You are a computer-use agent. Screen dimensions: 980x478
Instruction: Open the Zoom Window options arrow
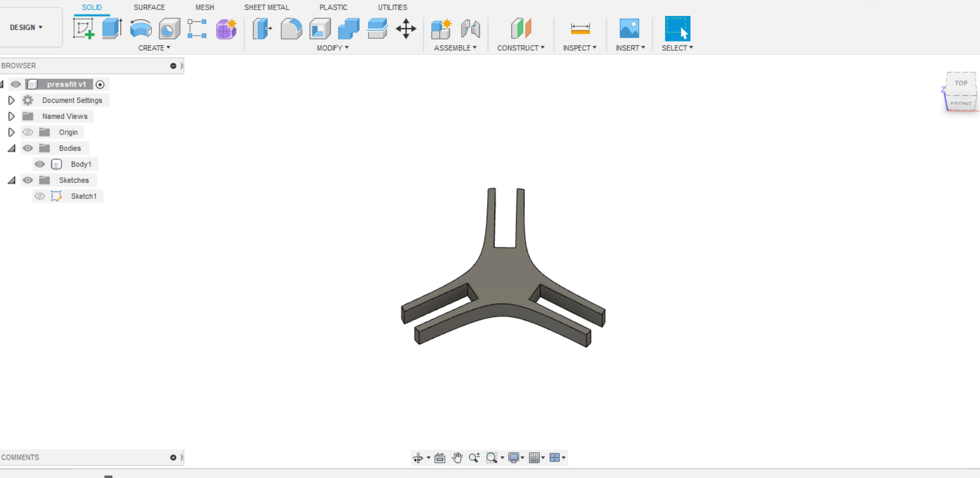coord(502,458)
